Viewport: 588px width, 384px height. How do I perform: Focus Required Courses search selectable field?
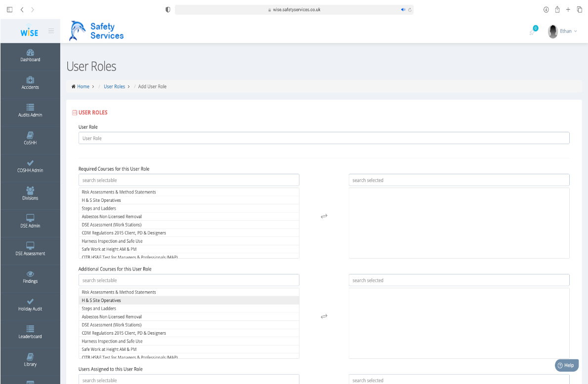tap(189, 180)
